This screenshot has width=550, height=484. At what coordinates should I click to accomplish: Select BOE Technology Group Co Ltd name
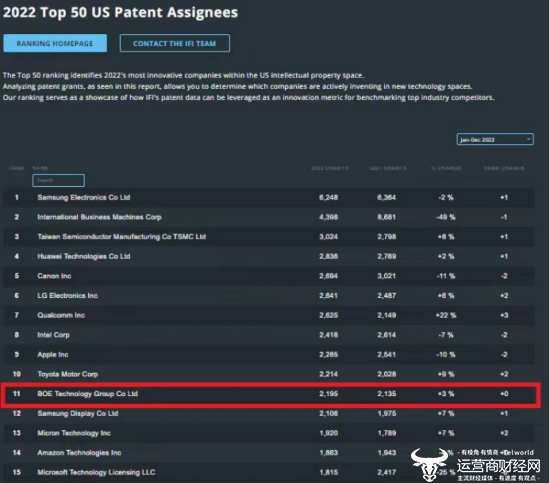88,394
